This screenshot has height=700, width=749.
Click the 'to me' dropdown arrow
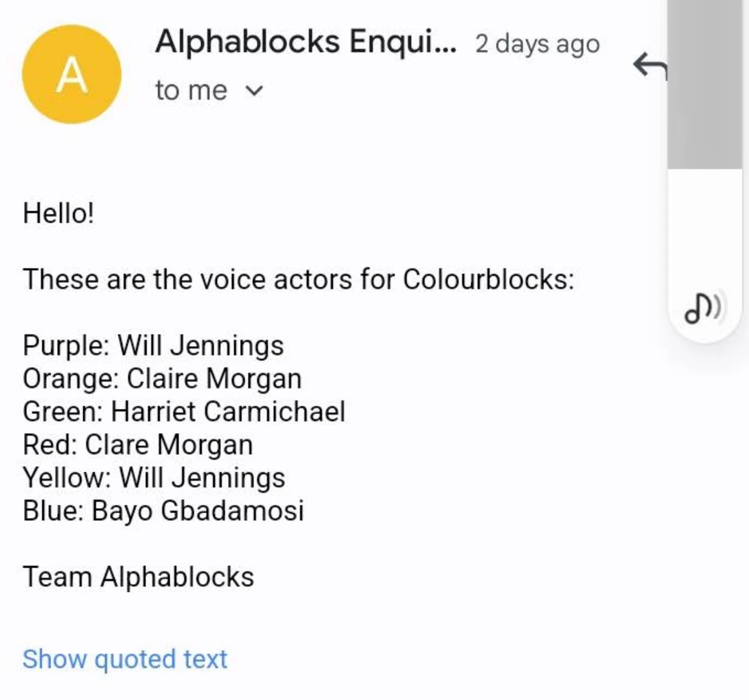click(254, 90)
